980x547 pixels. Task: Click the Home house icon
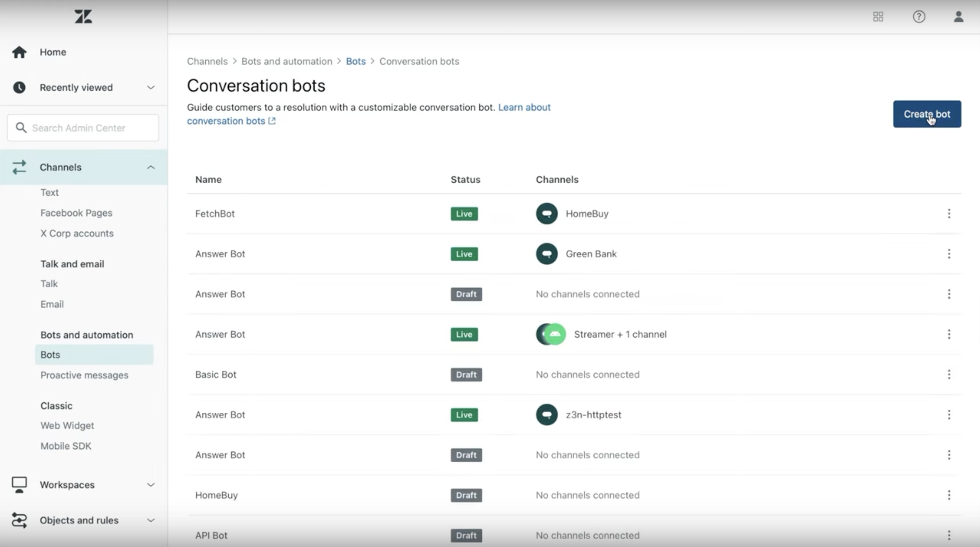point(19,52)
